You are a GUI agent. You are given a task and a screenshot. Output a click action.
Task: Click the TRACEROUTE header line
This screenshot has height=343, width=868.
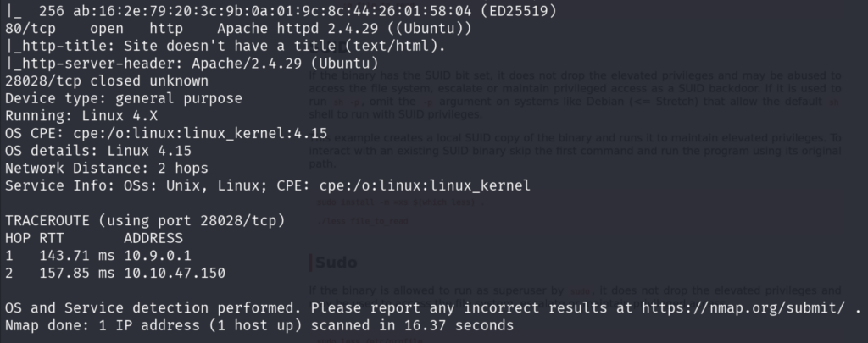144,220
